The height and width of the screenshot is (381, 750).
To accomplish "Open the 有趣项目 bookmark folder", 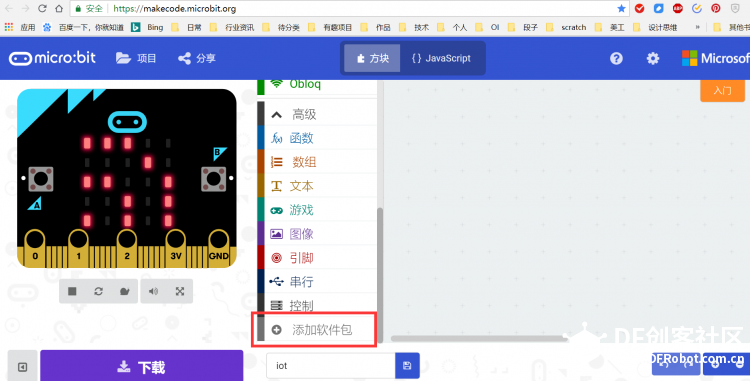I will coord(331,27).
